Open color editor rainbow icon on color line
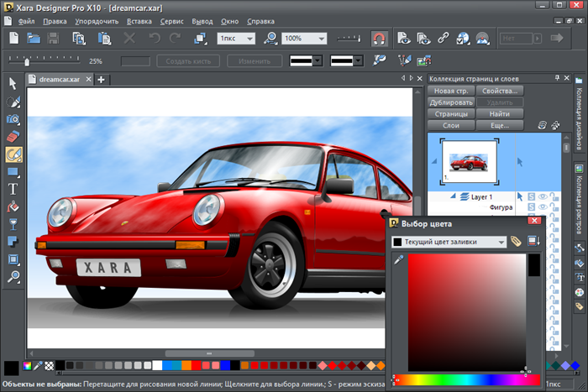Image resolution: width=588 pixels, height=392 pixels. pos(27,366)
